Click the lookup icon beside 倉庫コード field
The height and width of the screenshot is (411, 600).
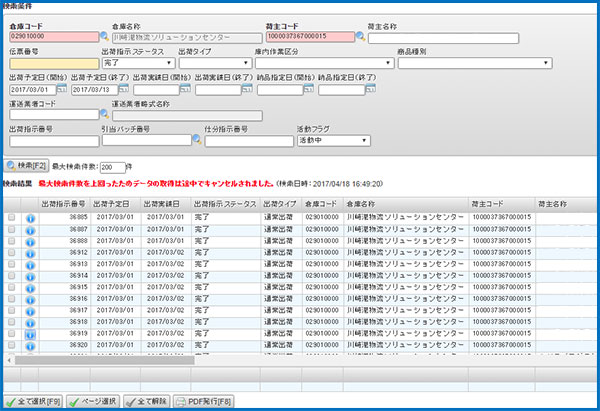coord(103,37)
